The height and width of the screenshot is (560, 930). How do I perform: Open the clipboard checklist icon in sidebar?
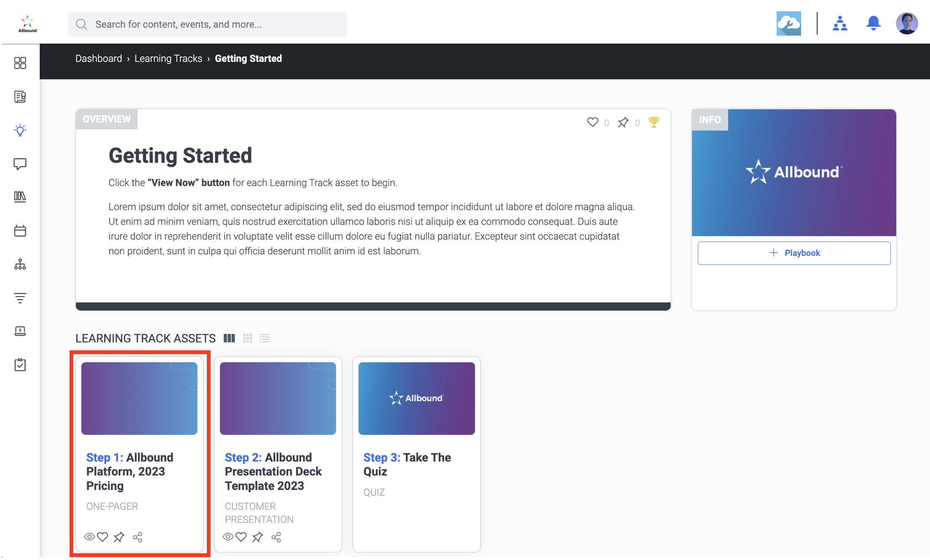click(20, 365)
